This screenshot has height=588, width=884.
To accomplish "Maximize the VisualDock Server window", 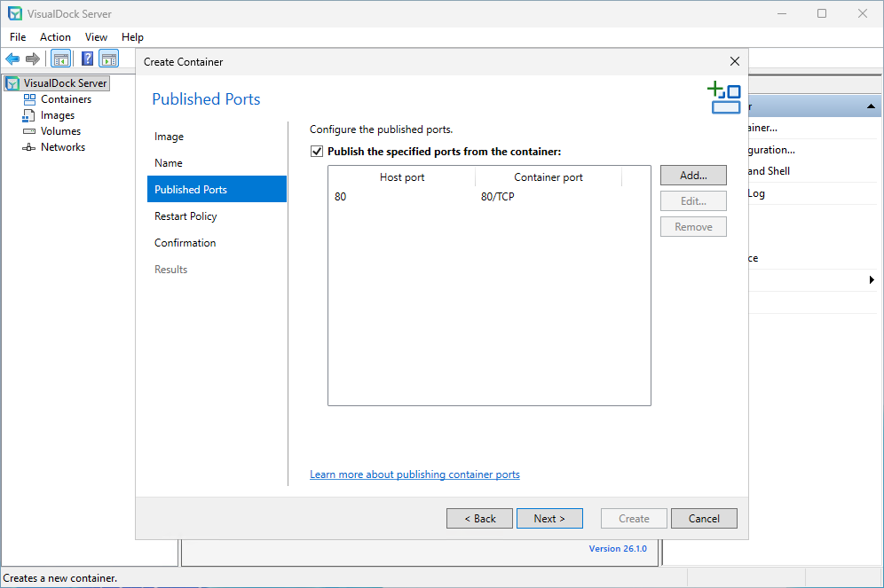I will [x=822, y=13].
